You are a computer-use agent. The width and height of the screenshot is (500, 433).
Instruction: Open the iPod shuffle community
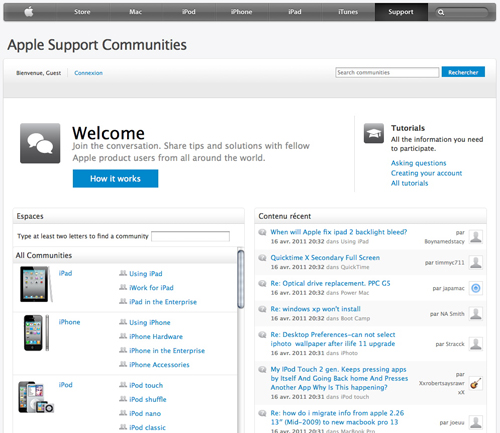click(148, 399)
